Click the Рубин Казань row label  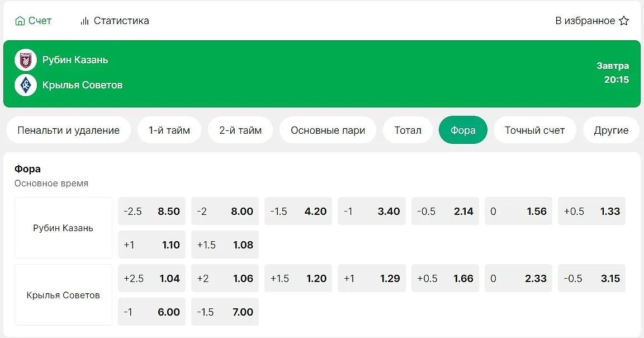(x=63, y=228)
